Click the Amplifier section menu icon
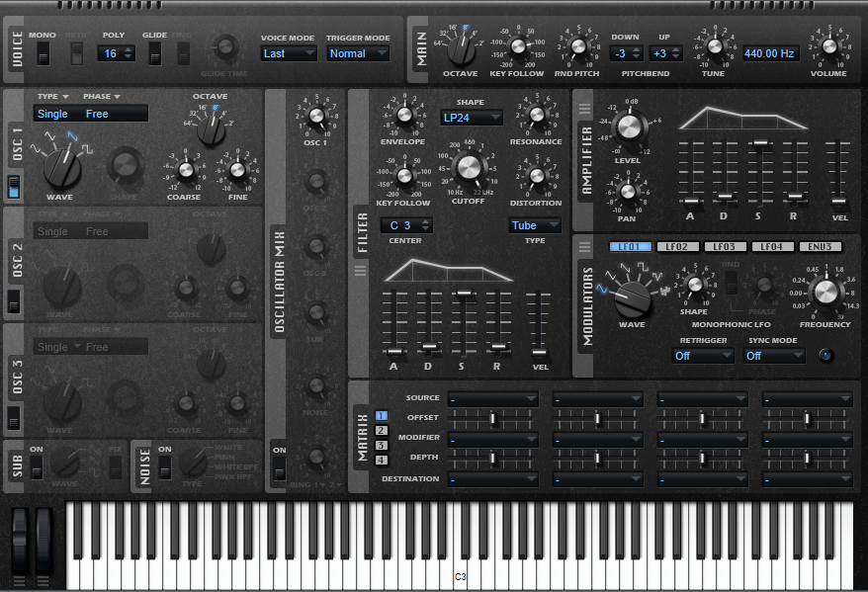The width and height of the screenshot is (868, 592). click(x=584, y=109)
